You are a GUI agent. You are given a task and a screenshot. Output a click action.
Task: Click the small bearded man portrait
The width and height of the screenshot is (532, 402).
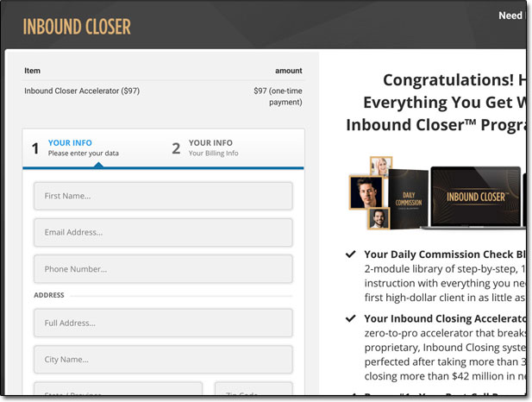pyautogui.click(x=379, y=218)
